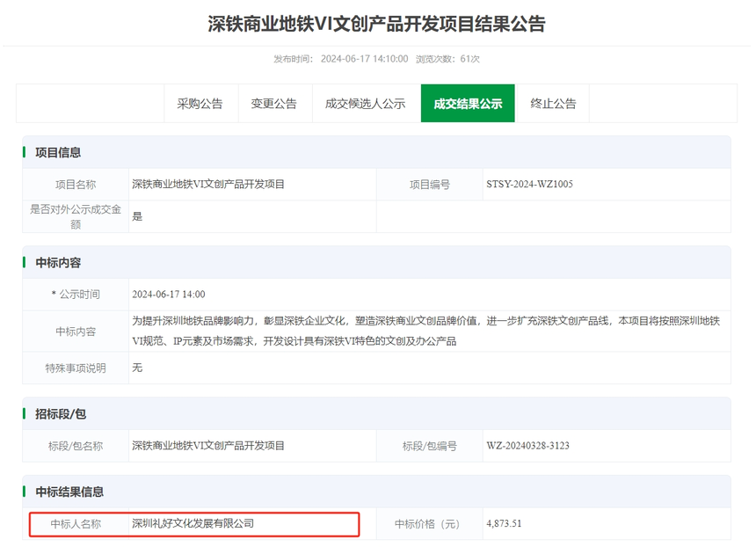The image size is (756, 554).
Task: Select the 标段/包名称 label cell
Action: point(76,446)
